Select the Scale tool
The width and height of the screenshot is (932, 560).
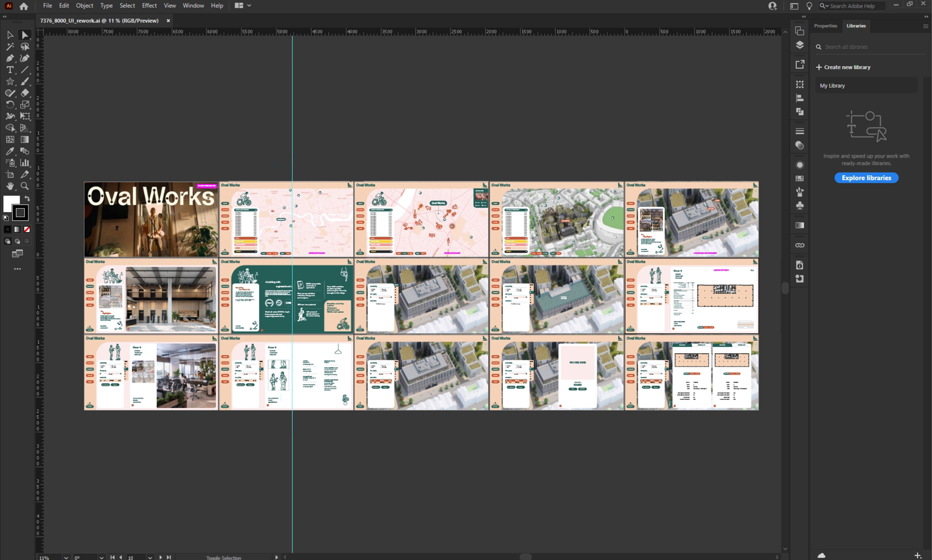pos(24,104)
